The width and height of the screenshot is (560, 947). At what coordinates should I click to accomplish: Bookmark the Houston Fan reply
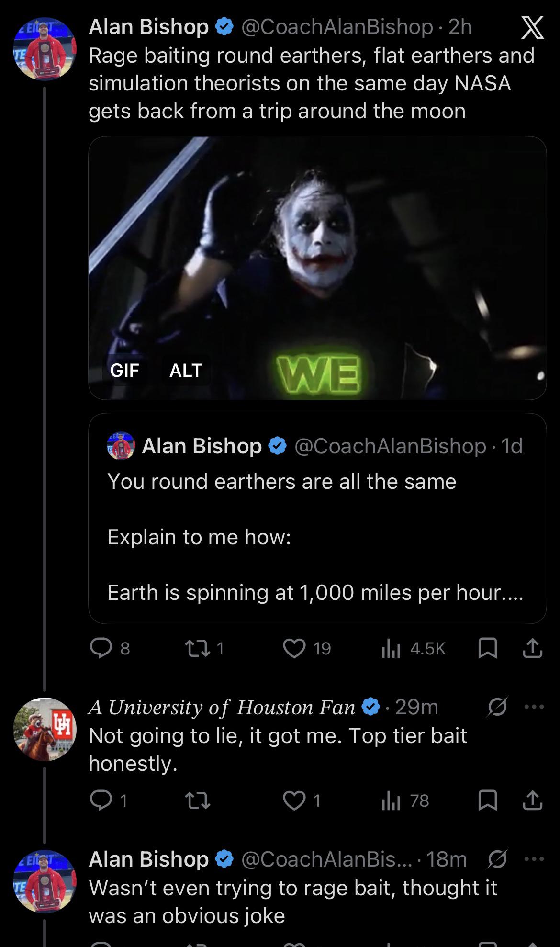pyautogui.click(x=487, y=800)
